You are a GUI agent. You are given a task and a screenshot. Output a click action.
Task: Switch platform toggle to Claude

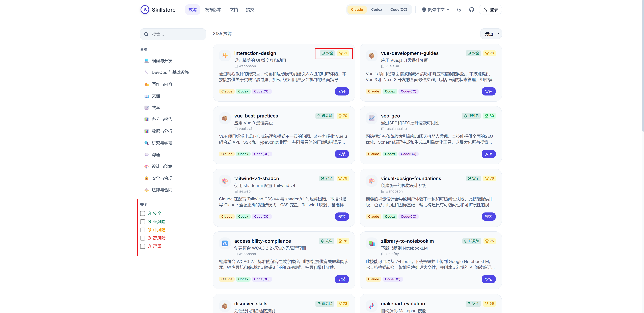pos(357,10)
